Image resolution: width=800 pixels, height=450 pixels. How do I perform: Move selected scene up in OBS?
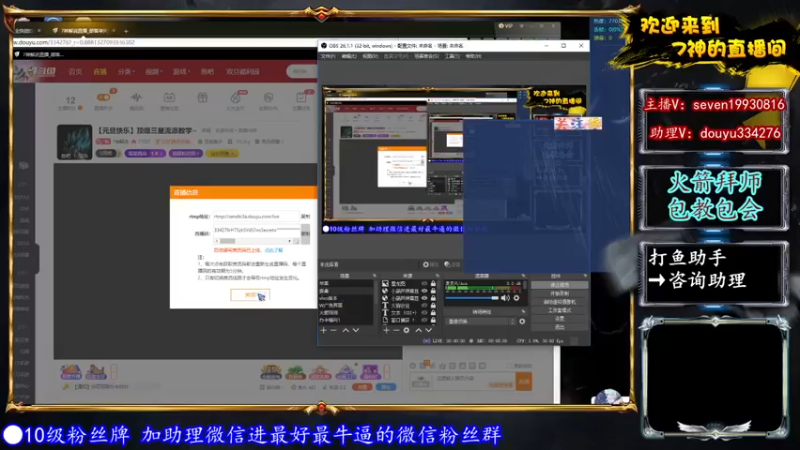click(x=345, y=330)
